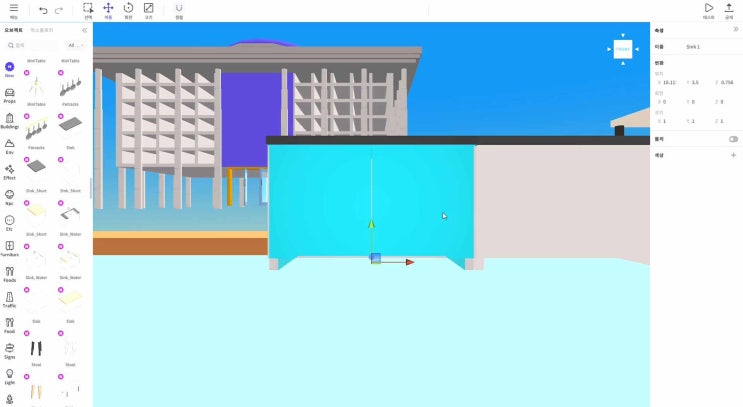Click the FRONT face of view cube

[x=623, y=49]
